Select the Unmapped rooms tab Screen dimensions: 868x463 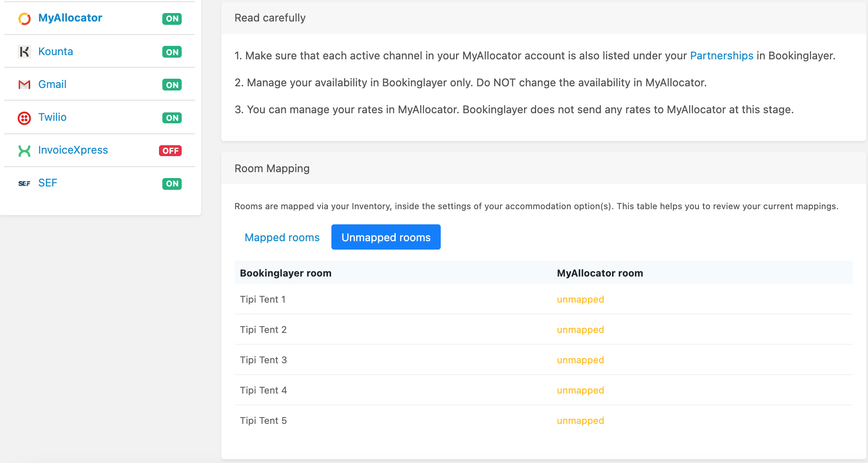(386, 237)
